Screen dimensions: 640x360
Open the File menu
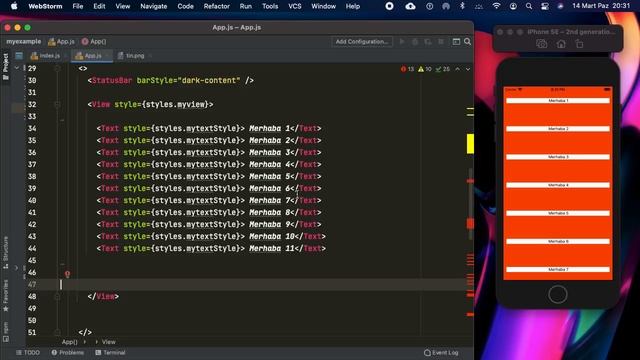coord(78,6)
